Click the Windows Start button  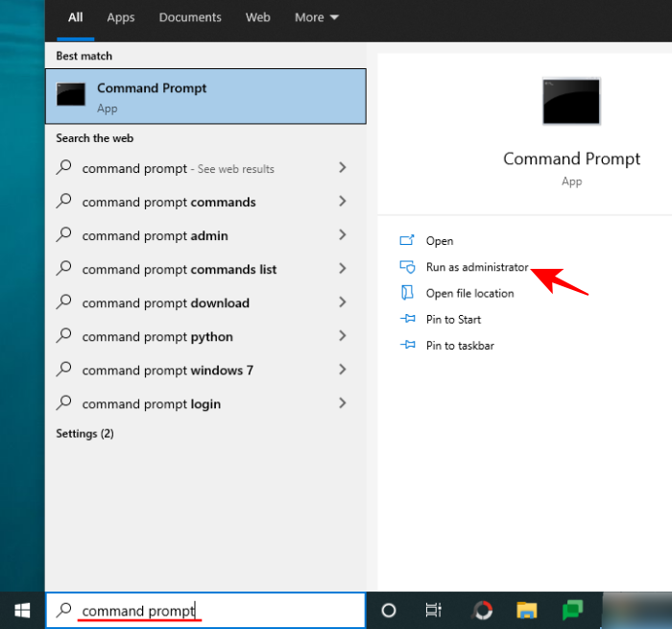click(x=22, y=610)
